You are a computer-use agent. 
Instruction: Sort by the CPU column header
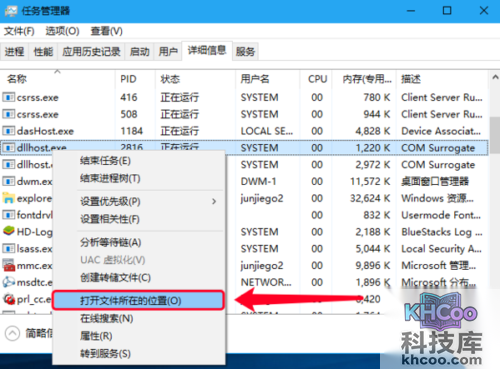pyautogui.click(x=316, y=79)
